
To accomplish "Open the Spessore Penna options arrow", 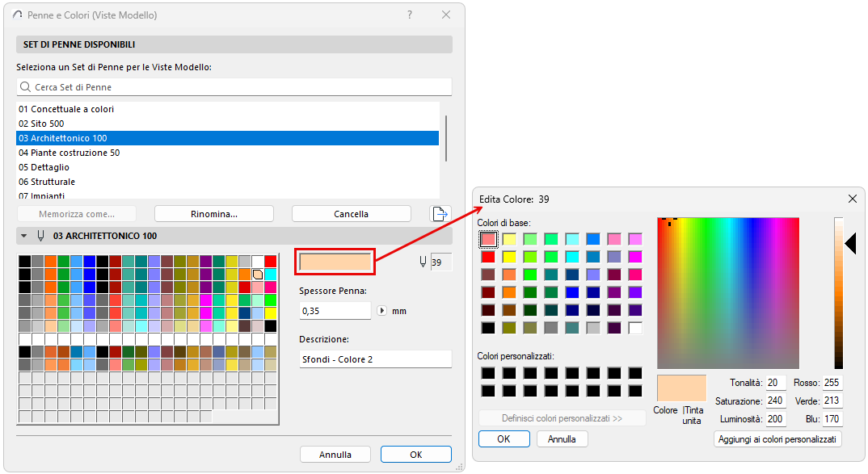I will (x=381, y=310).
